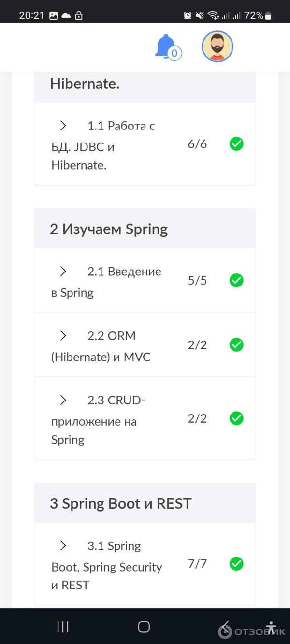Open the 2.2 ORM (Hibernate) и MVC lesson chevron

pyautogui.click(x=62, y=335)
